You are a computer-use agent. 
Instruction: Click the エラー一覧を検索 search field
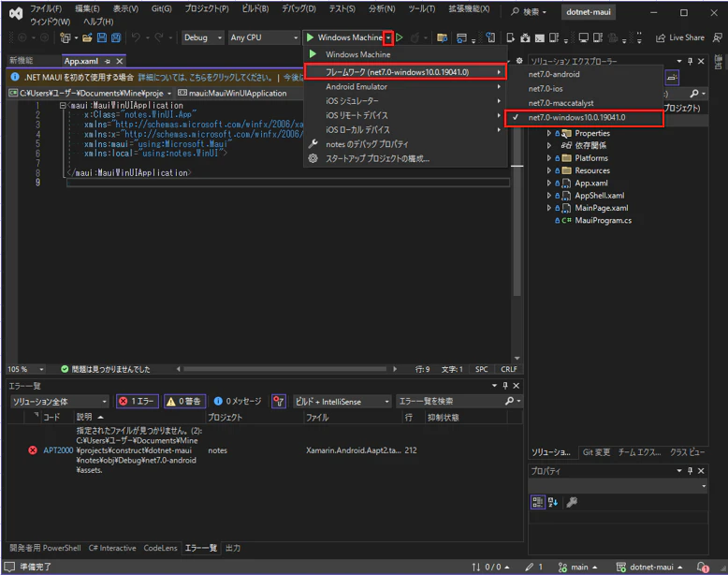[x=450, y=401]
